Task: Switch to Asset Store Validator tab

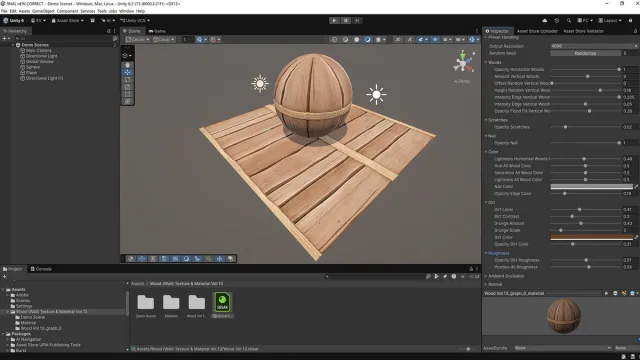Action: click(x=583, y=31)
